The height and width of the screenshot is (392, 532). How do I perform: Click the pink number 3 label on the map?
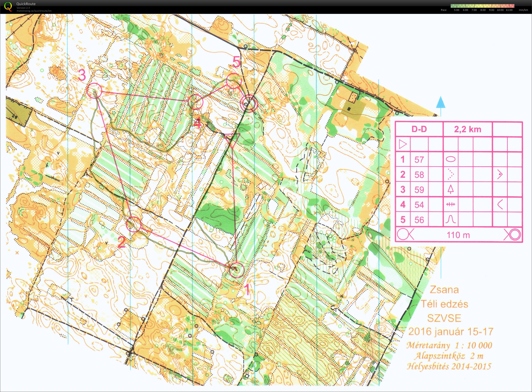click(82, 75)
